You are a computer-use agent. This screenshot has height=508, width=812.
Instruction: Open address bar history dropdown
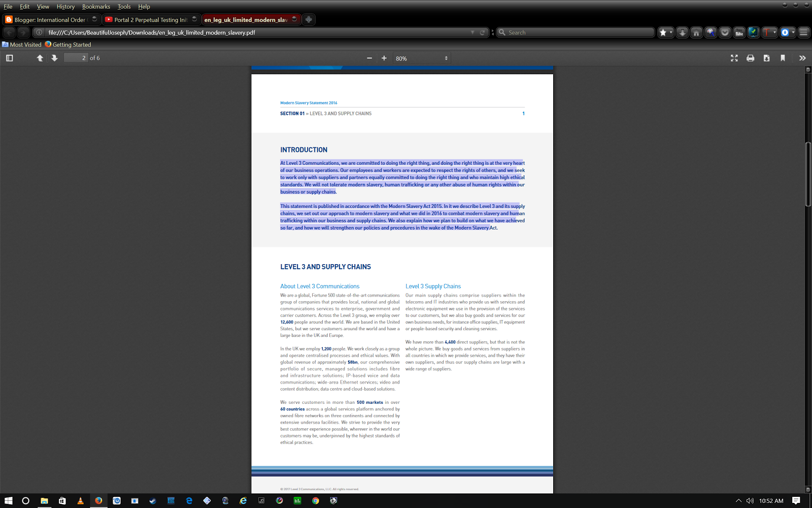(472, 33)
